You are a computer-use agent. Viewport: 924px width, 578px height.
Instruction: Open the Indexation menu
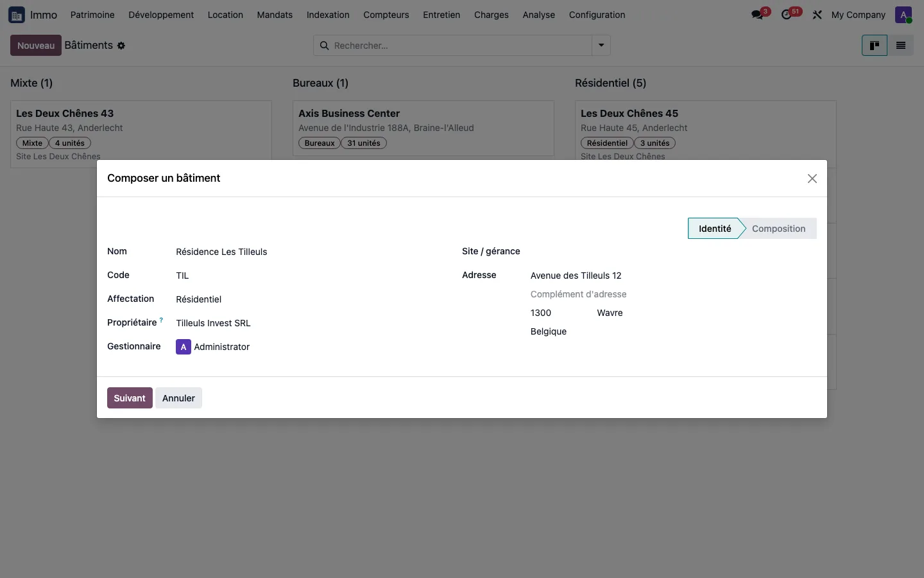tap(328, 15)
